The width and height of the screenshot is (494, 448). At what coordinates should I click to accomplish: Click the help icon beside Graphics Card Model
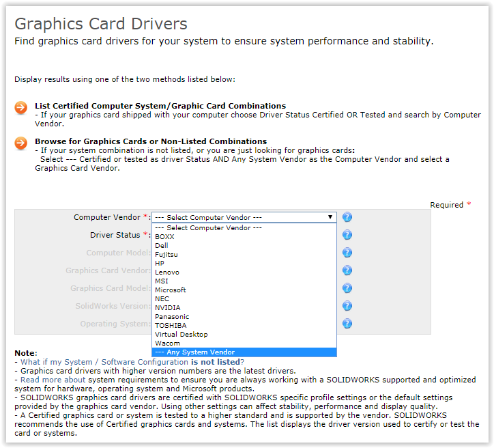(x=347, y=288)
